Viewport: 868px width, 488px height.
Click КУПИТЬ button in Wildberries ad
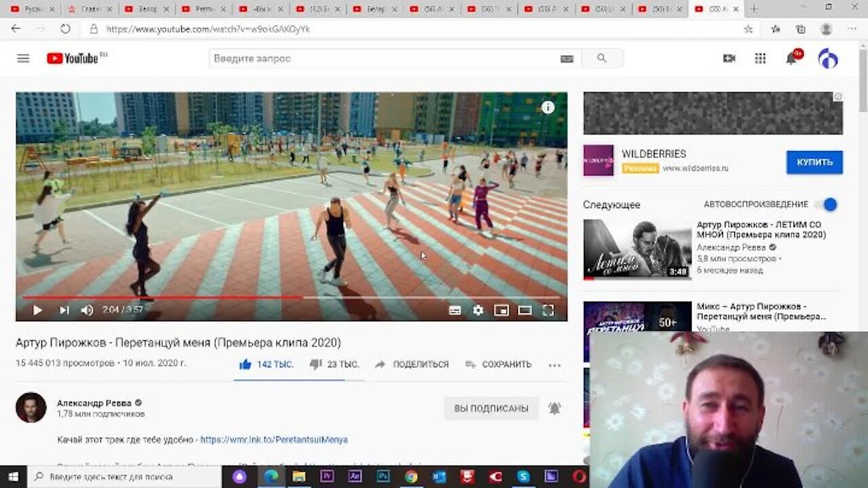[x=814, y=162]
